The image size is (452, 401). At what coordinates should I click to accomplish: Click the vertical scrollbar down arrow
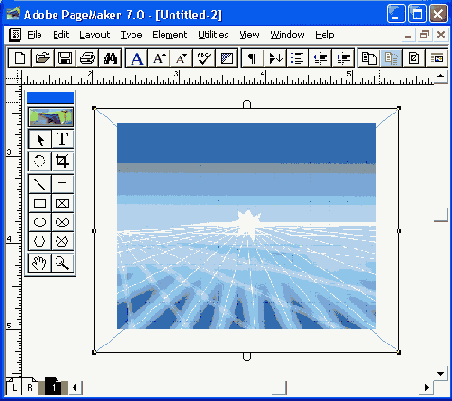click(x=441, y=374)
